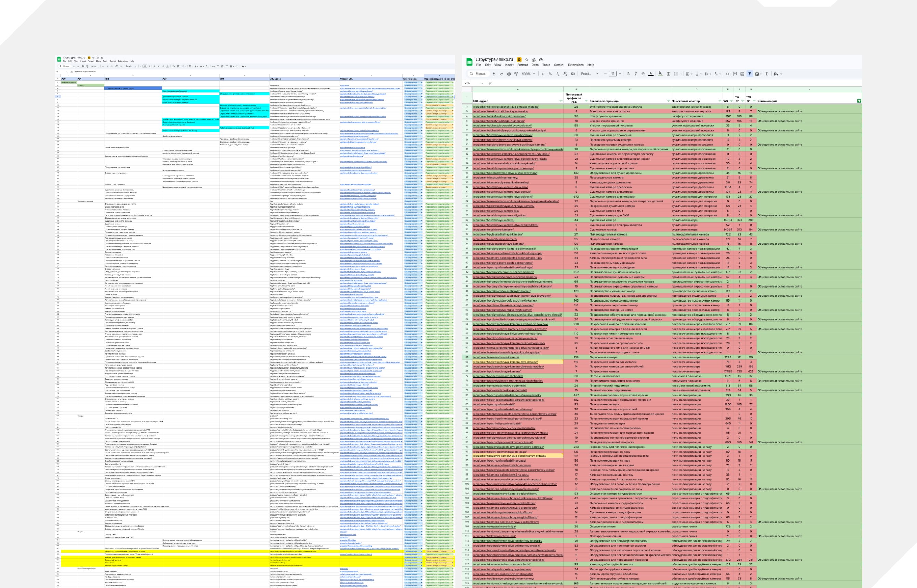Click insert comment icon in right spreadsheet toolbar
Viewport: 917px width, 588px height.
click(x=735, y=74)
